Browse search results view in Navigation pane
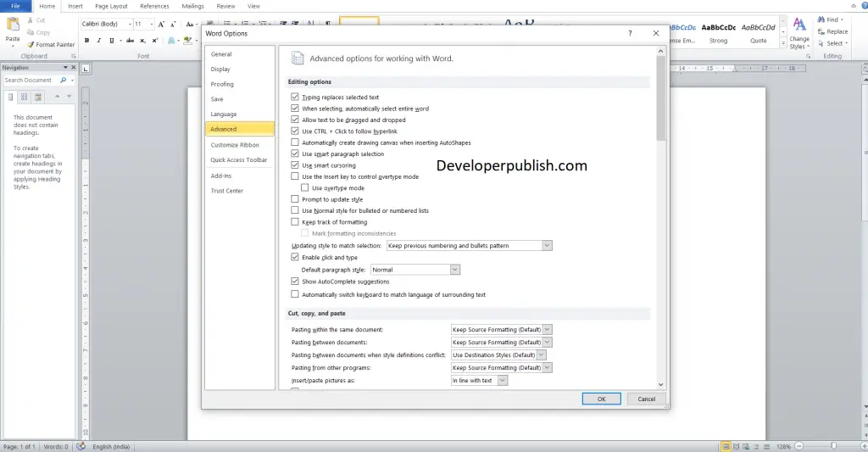This screenshot has height=452, width=868. pyautogui.click(x=37, y=97)
